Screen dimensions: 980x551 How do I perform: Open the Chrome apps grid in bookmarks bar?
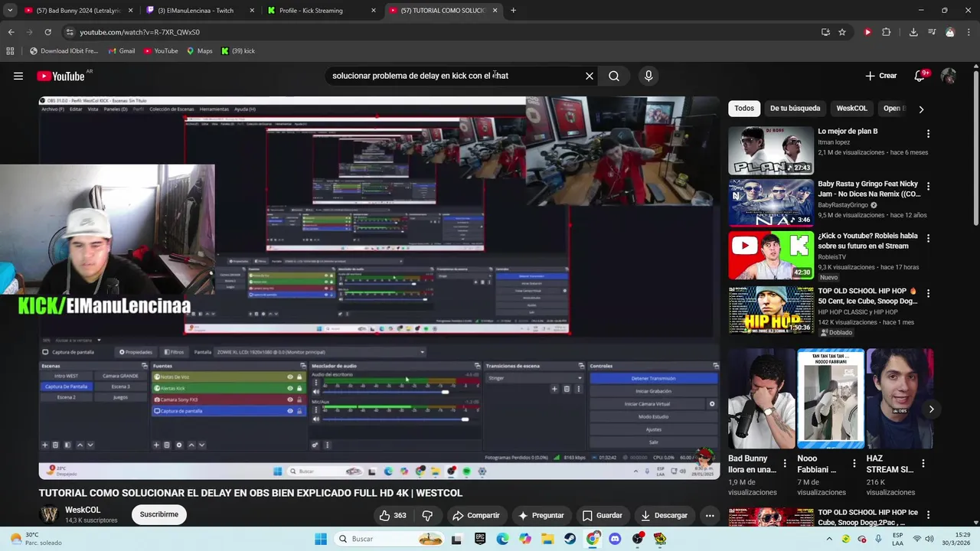[x=10, y=51]
